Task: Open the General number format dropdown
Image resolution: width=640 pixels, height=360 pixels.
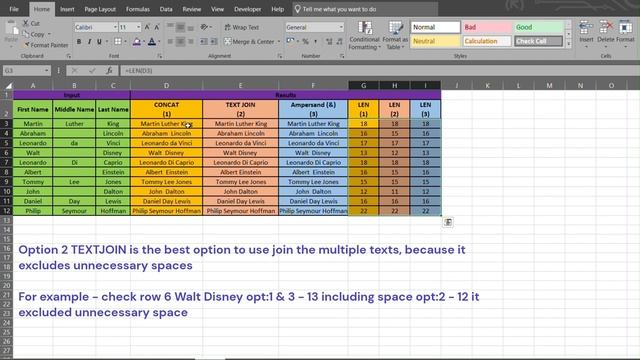Action: (341, 27)
